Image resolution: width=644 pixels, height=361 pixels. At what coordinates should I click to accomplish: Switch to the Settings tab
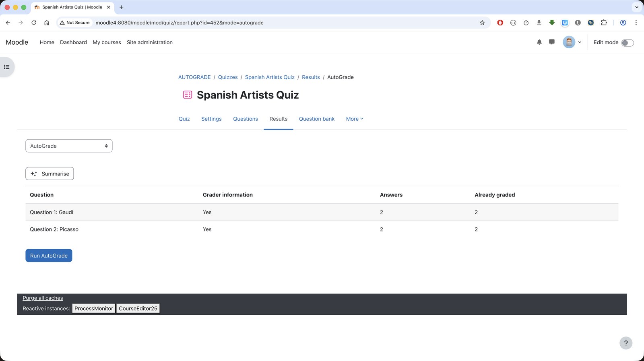211,119
